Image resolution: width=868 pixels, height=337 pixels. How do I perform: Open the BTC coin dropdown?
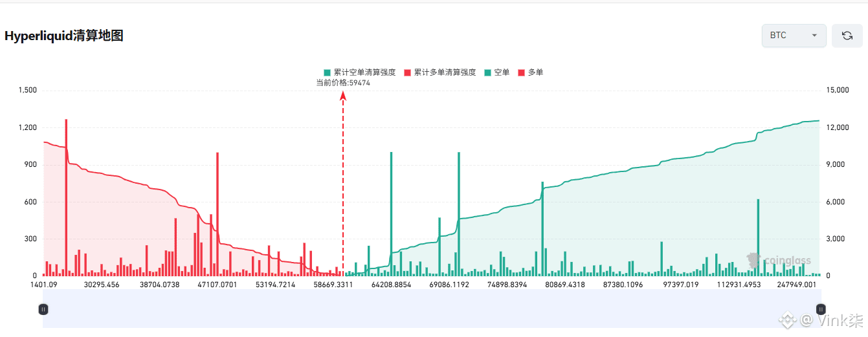click(x=794, y=36)
